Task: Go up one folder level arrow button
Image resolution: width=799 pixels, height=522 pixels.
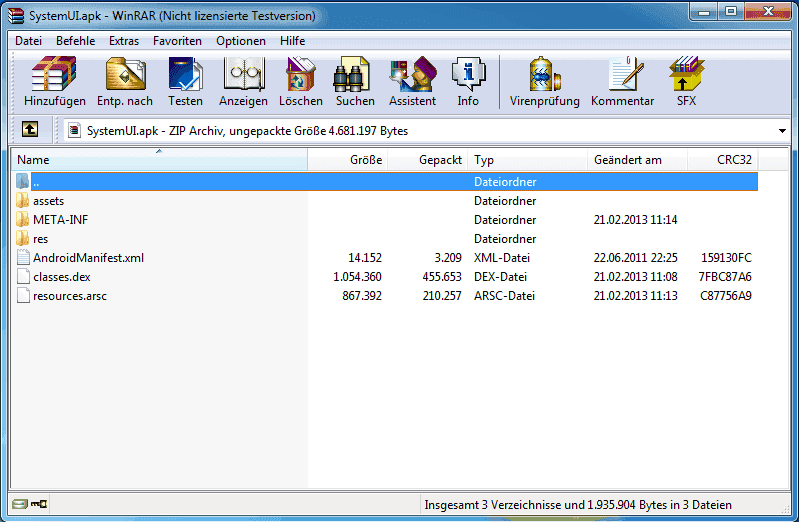Action: coord(30,130)
